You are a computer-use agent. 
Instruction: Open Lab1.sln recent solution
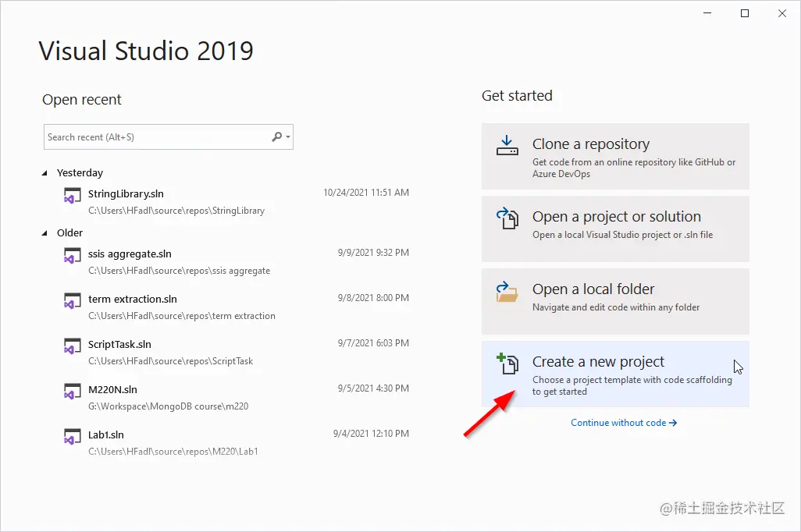coord(236,442)
